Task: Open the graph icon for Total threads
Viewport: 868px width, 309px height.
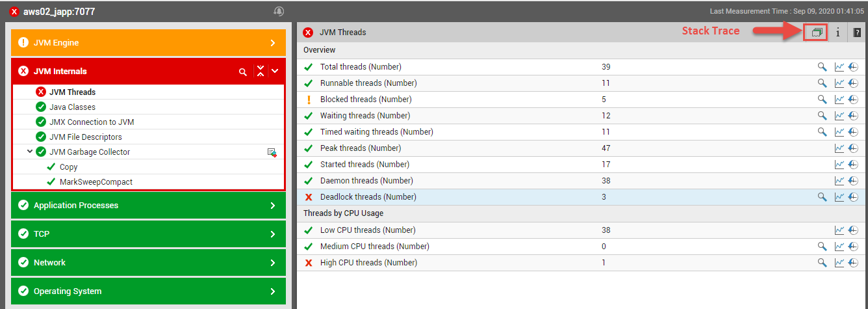Action: pyautogui.click(x=839, y=67)
